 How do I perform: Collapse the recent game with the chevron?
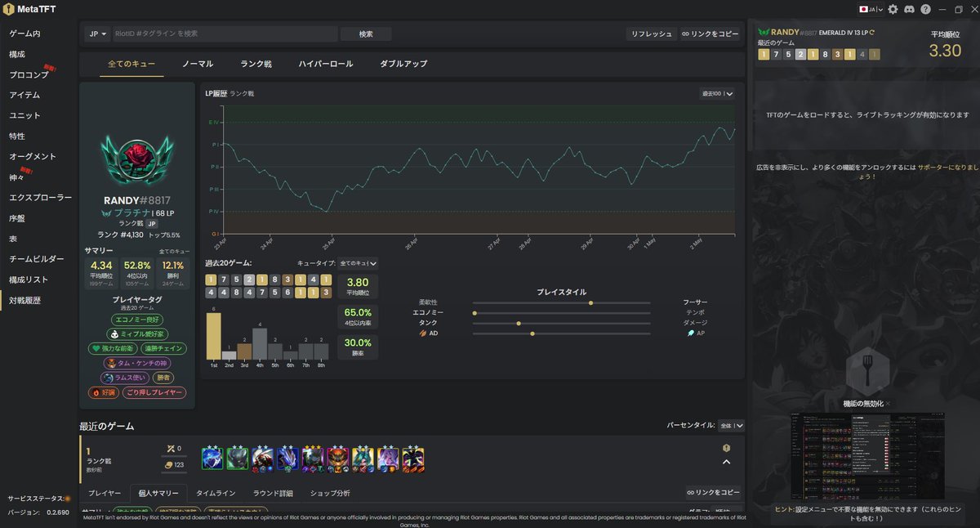click(x=726, y=463)
